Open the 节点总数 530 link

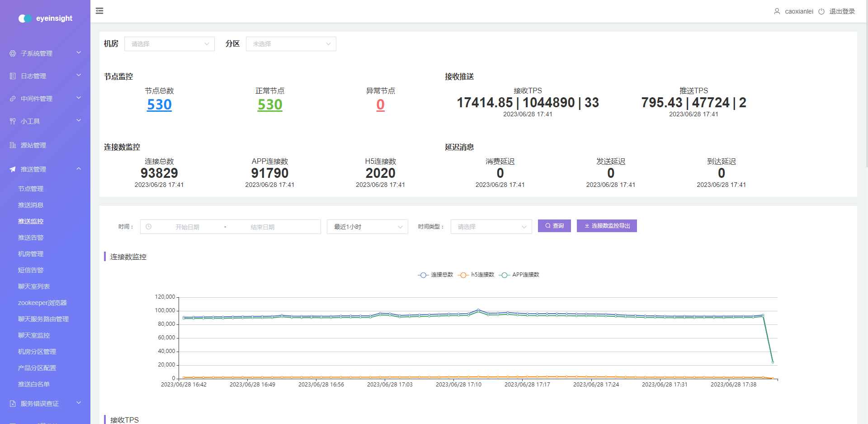click(159, 105)
